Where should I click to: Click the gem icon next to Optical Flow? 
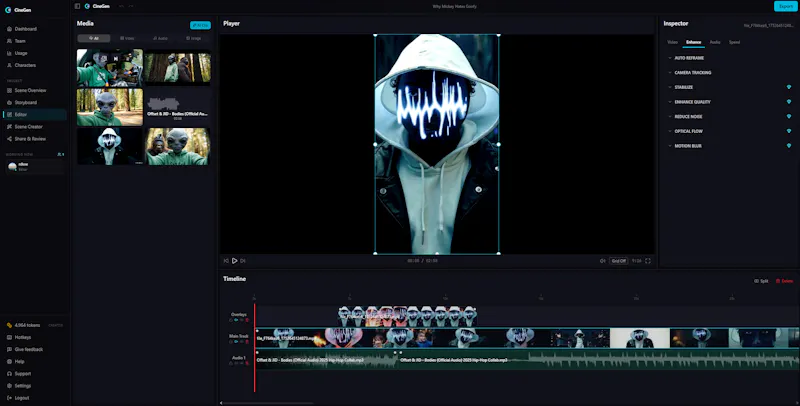click(x=789, y=131)
